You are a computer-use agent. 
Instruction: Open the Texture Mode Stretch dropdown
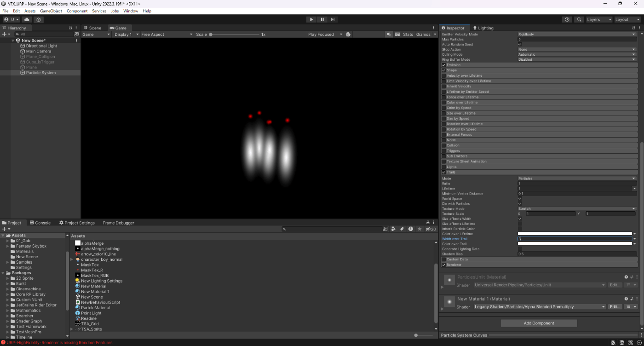click(x=577, y=208)
